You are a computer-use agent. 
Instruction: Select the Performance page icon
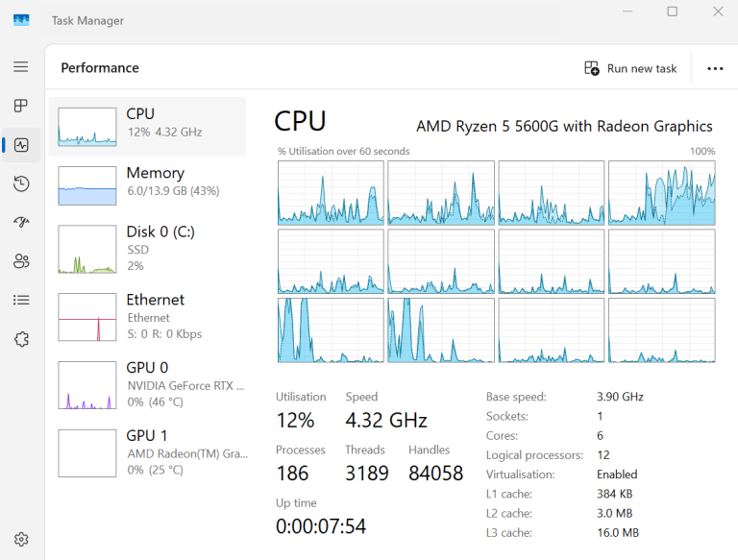[21, 145]
